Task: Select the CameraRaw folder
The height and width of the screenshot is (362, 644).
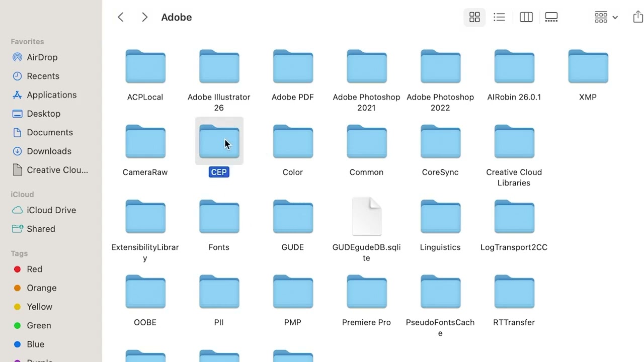Action: click(x=145, y=141)
